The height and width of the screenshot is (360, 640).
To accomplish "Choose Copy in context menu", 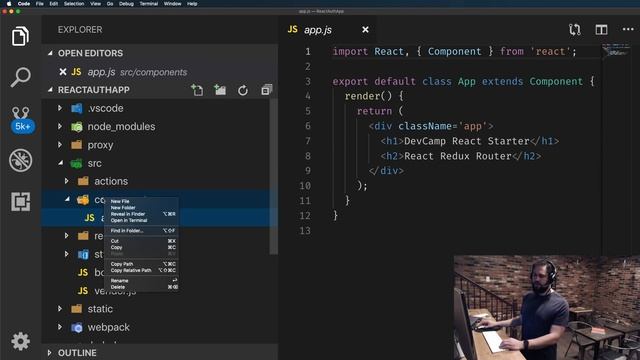I will pos(141,247).
